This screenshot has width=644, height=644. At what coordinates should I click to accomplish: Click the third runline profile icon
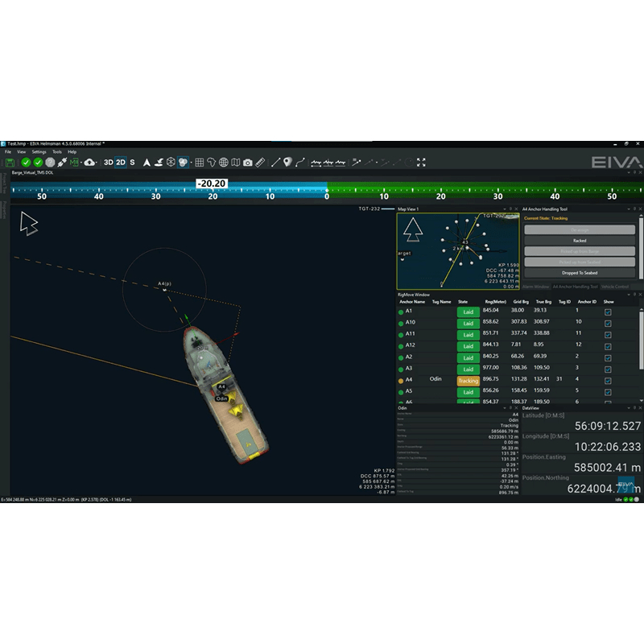tap(340, 163)
